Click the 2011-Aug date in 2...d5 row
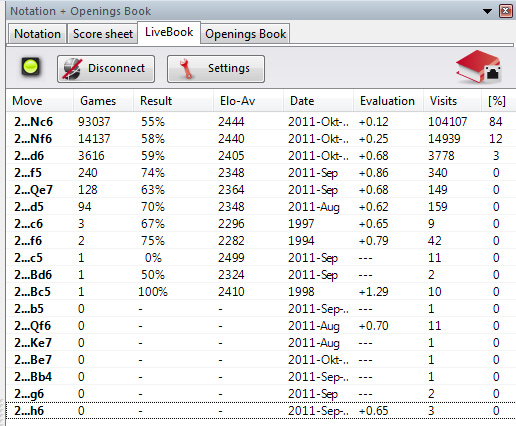Screen dimensions: 516x426 pyautogui.click(x=314, y=207)
